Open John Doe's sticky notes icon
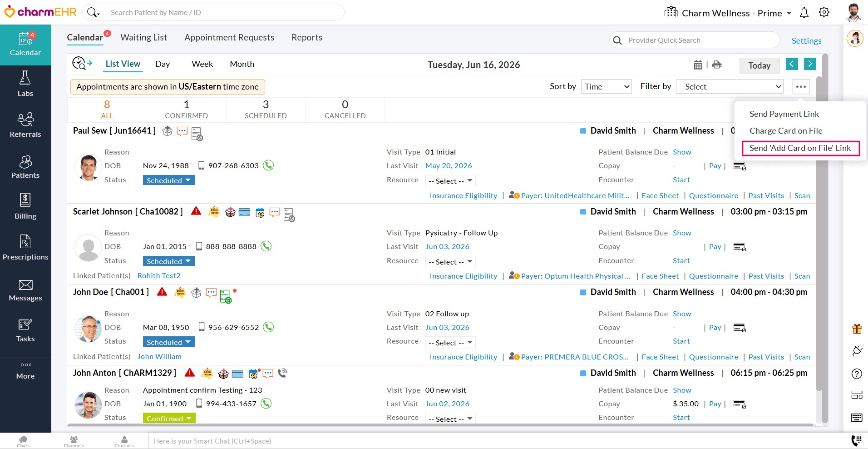868x449 pixels. click(x=180, y=292)
